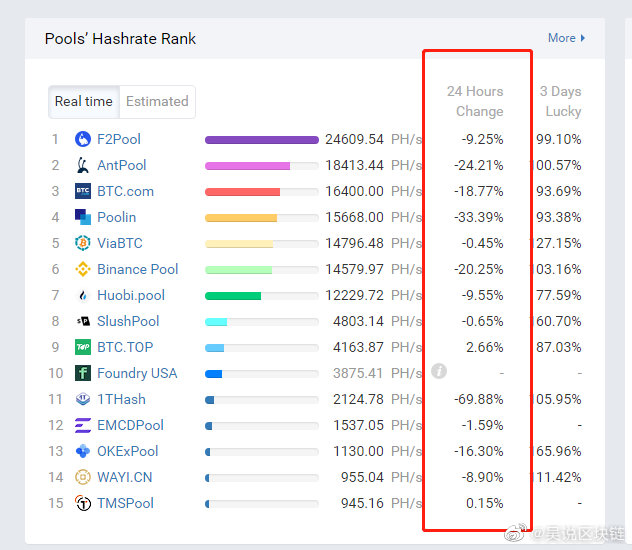Viewport: 632px width, 550px height.
Task: Click the 1130.00 hashrate of OKExPool
Action: [358, 451]
